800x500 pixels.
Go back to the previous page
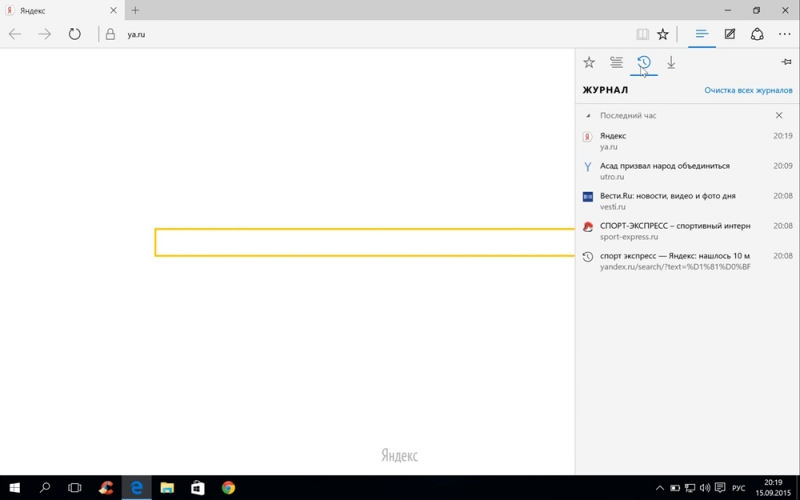(x=15, y=34)
